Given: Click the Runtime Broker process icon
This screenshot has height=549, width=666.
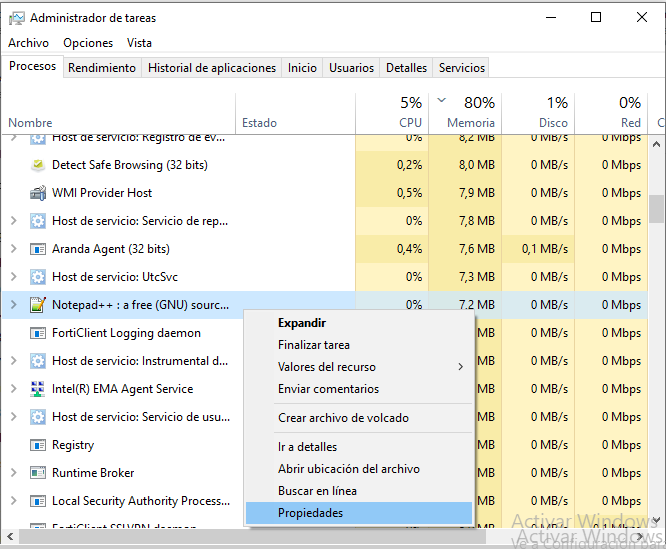Looking at the screenshot, I should point(38,473).
